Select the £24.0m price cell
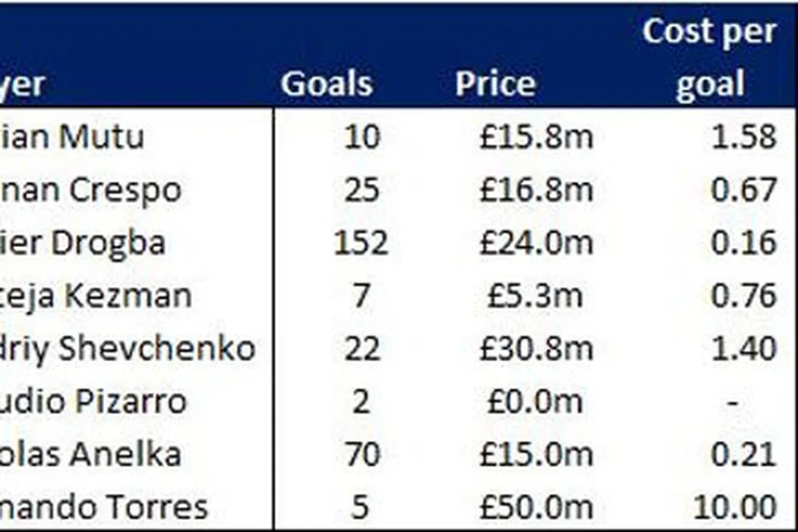Image resolution: width=798 pixels, height=532 pixels. point(536,243)
